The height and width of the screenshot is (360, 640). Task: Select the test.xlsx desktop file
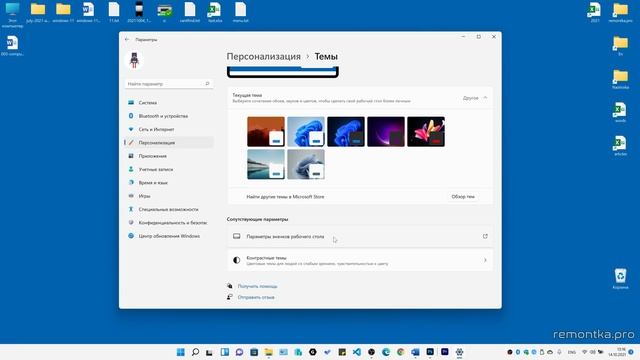pyautogui.click(x=215, y=12)
